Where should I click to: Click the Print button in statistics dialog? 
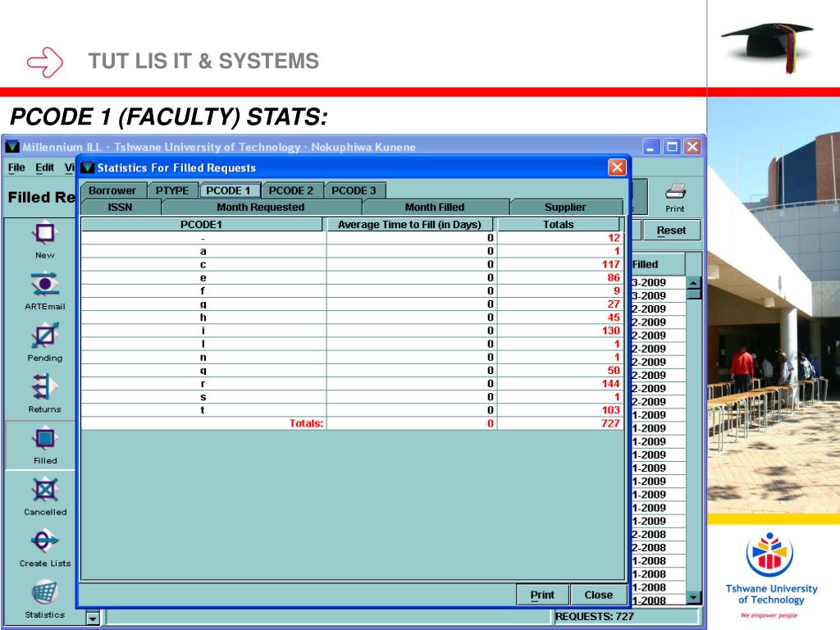(x=543, y=595)
